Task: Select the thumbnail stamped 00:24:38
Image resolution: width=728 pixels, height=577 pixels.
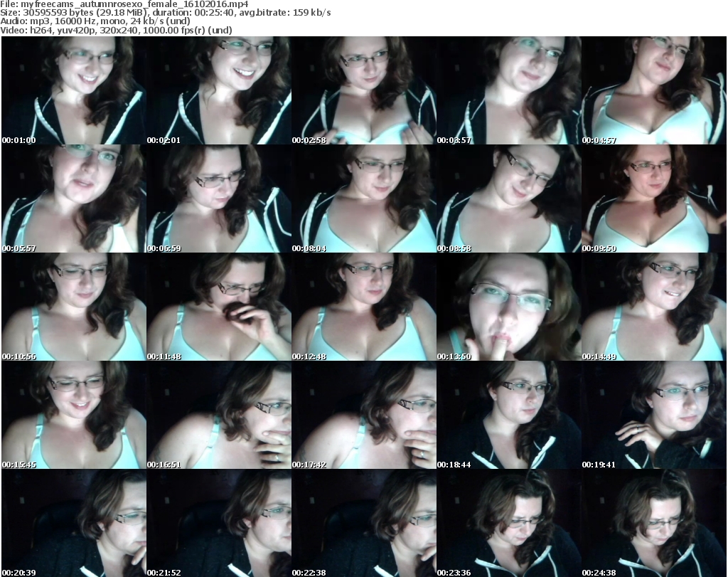Action: pyautogui.click(x=654, y=523)
